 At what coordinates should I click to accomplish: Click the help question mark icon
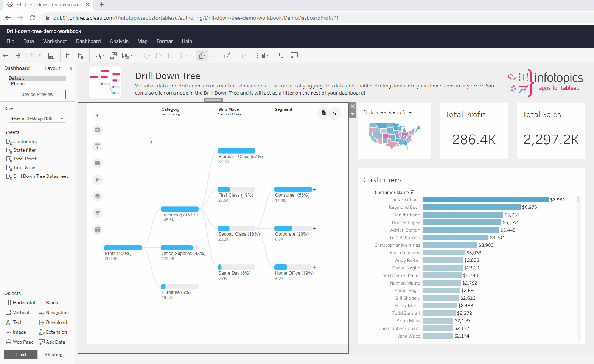[x=98, y=230]
